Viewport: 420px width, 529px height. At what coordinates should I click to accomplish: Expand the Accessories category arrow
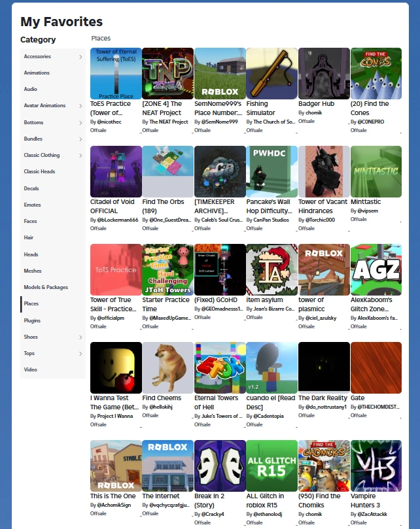point(80,57)
